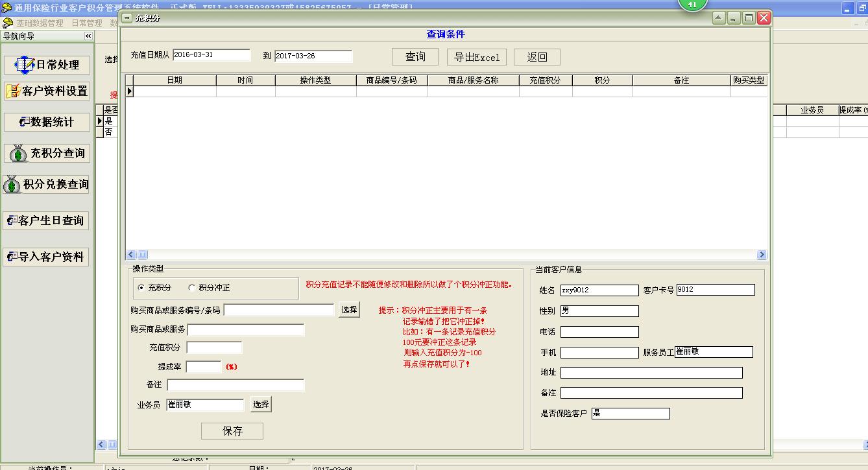The height and width of the screenshot is (470, 868).
Task: Click the 查询 button
Action: tap(415, 57)
